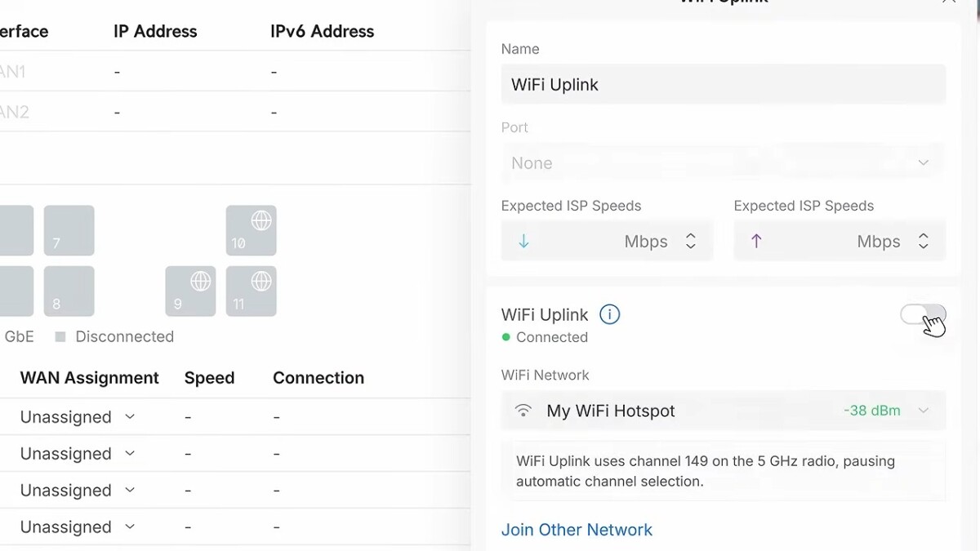Click the -38 dBm signal strength value
980x551 pixels.
(872, 411)
